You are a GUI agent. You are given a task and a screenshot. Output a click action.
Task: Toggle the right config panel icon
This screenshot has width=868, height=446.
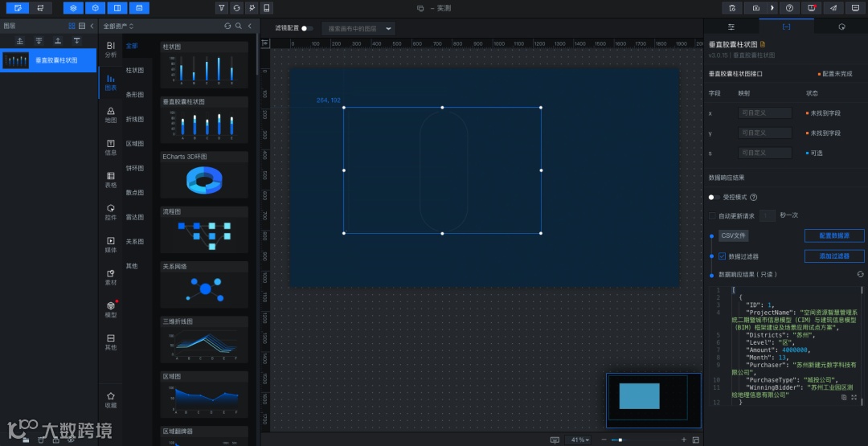(117, 8)
